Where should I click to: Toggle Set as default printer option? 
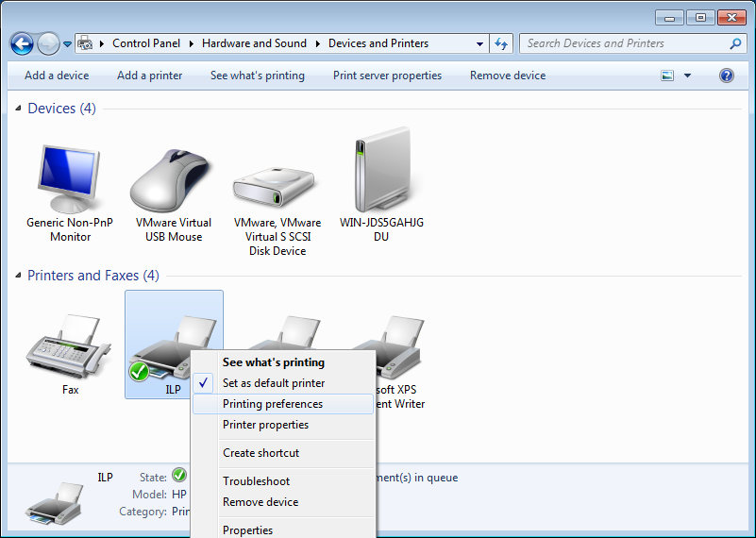pyautogui.click(x=274, y=383)
